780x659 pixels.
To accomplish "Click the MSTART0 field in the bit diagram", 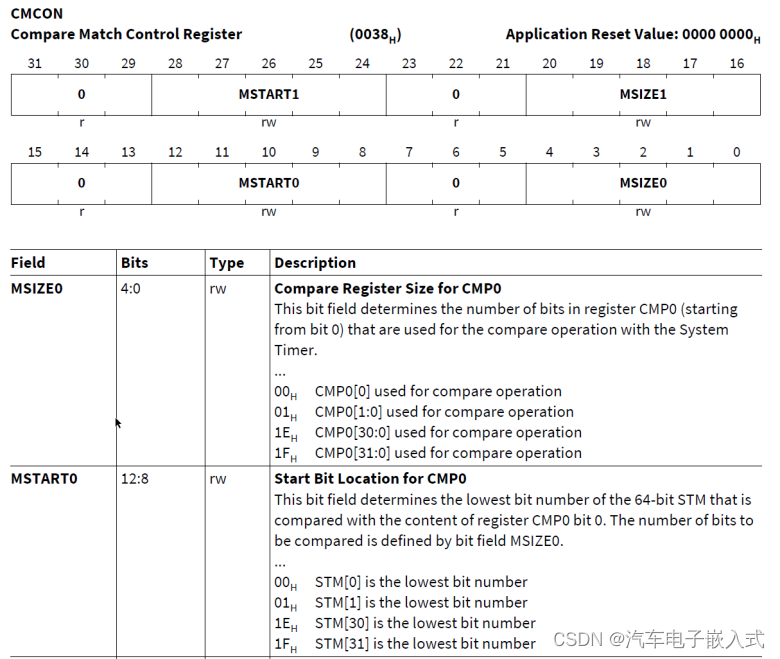I will click(269, 183).
